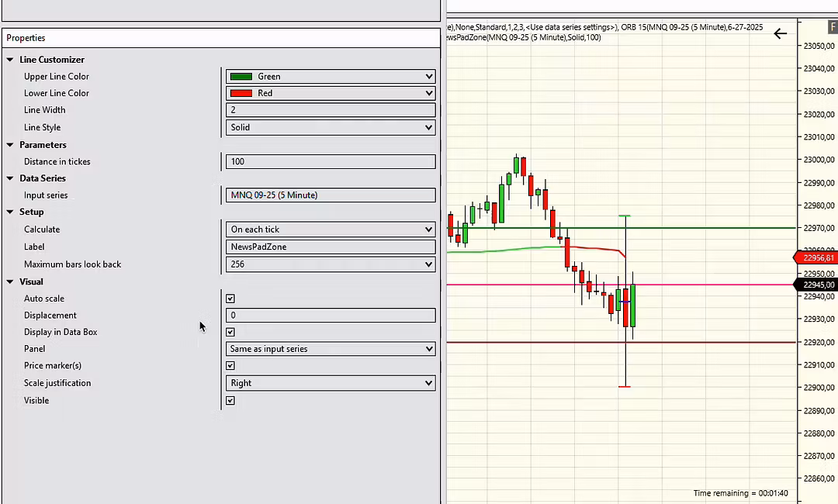
Task: Collapse the Line Customizer section
Action: pyautogui.click(x=10, y=60)
